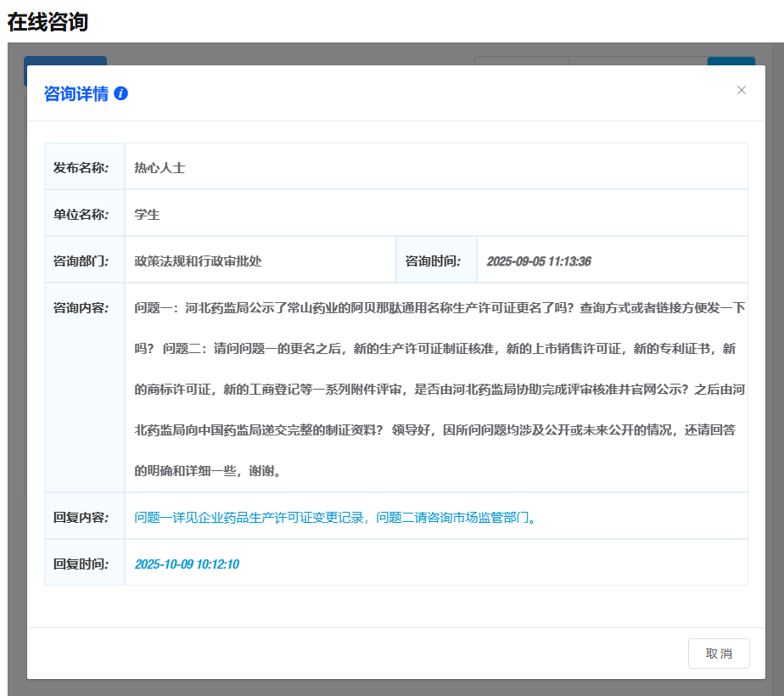
Task: Click the inquiry time 2025-09-05 11:13:36
Action: (538, 261)
